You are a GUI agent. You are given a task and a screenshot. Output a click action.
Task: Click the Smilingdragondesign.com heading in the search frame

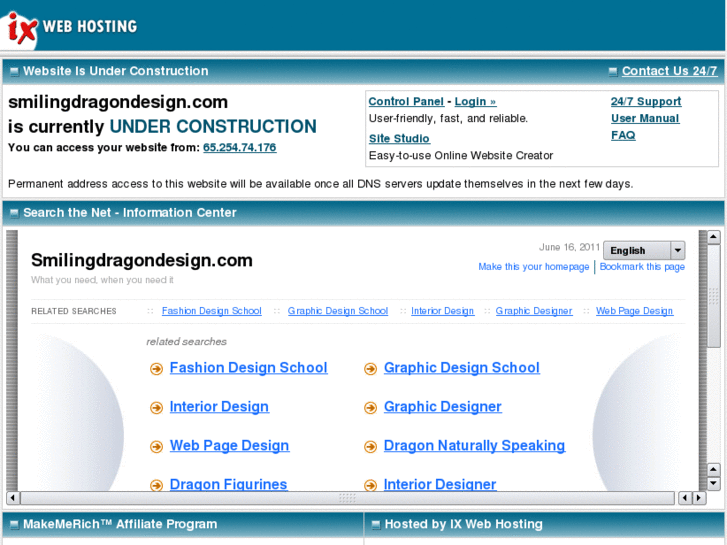point(142,261)
